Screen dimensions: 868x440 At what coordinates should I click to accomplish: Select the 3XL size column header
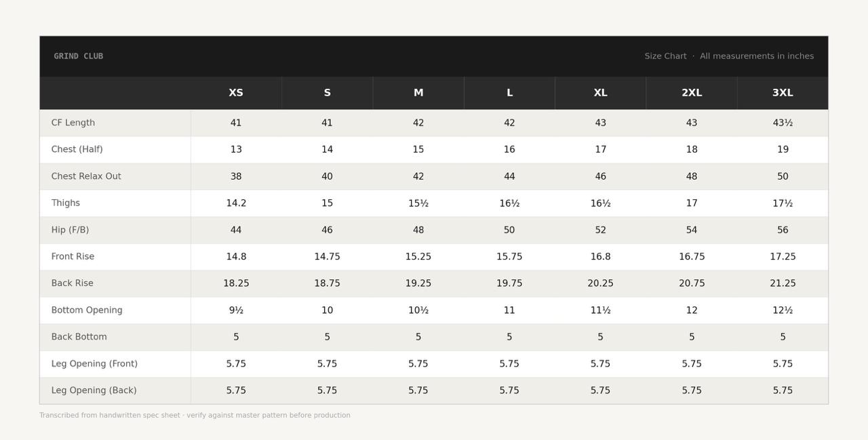click(x=783, y=93)
